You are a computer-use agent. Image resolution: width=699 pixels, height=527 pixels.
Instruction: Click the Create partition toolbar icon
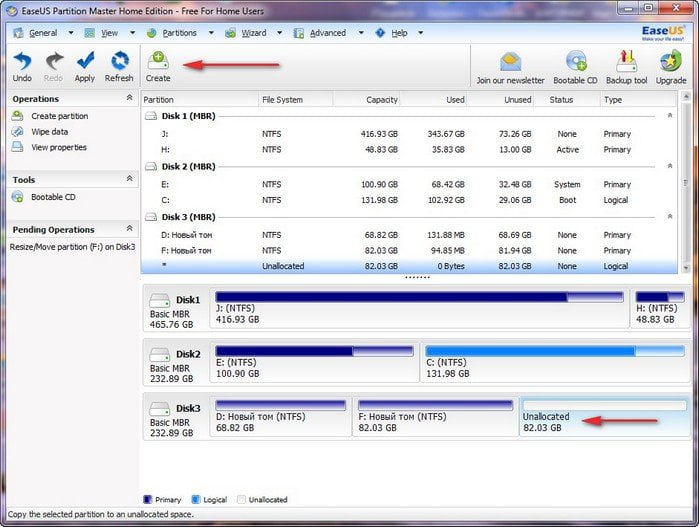point(158,62)
